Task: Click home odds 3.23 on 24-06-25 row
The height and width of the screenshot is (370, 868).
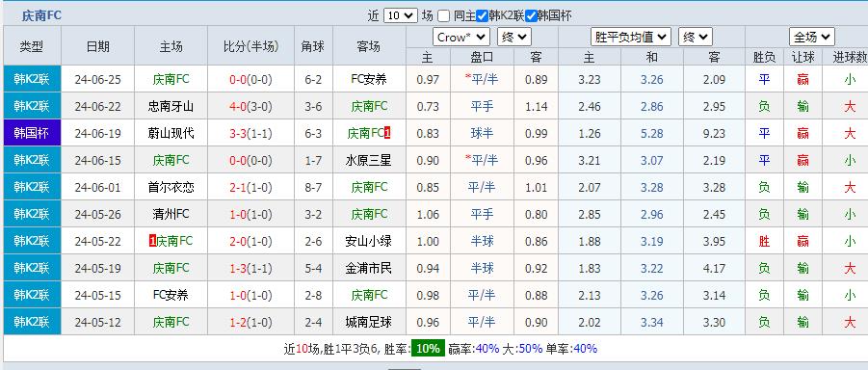Action: [589, 80]
